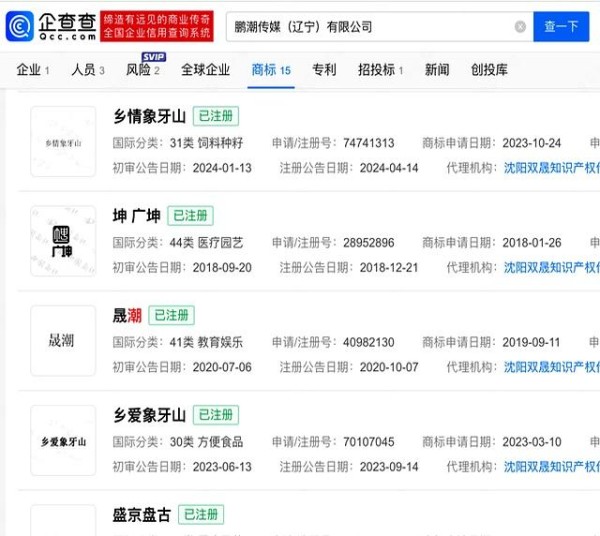Click 已注册 tag next to 坤 广坤
The image size is (600, 536).
[x=191, y=216]
